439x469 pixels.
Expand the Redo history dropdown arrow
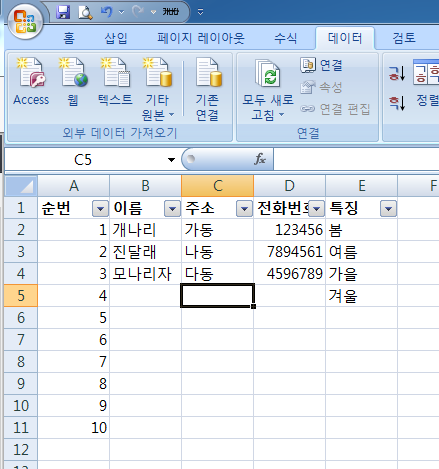(153, 12)
